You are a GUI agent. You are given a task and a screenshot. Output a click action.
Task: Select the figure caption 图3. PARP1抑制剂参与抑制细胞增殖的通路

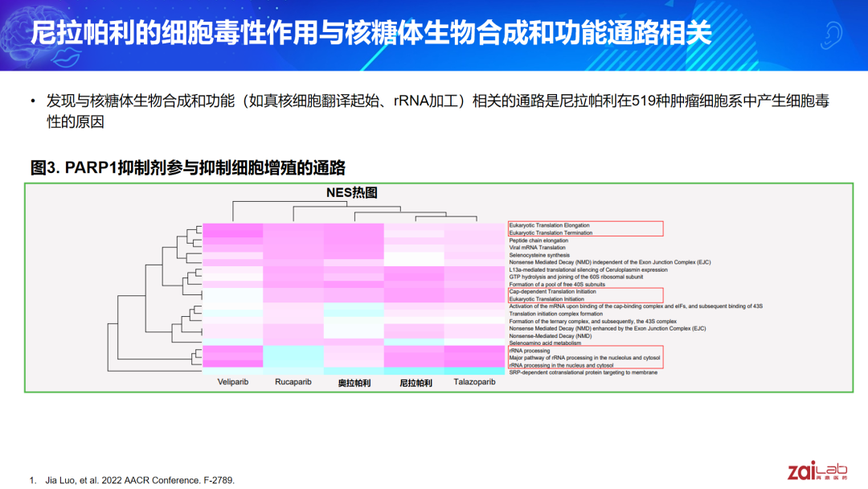187,167
